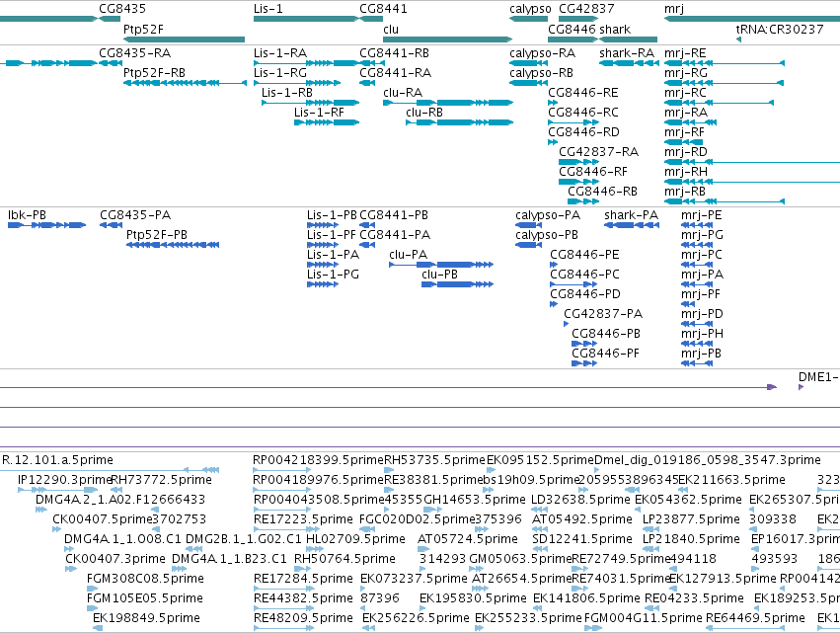Select the CG8446-RE transcript label
The height and width of the screenshot is (633, 840).
coord(582,93)
